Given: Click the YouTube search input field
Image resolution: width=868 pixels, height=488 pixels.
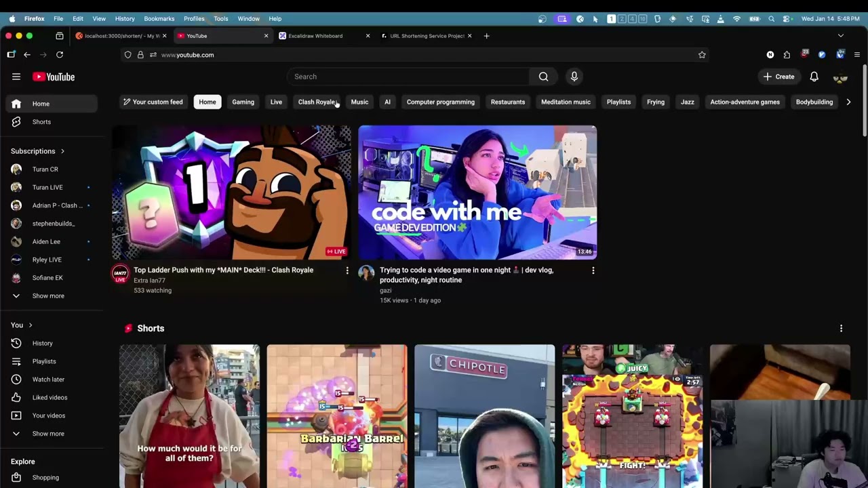Looking at the screenshot, I should [x=408, y=77].
